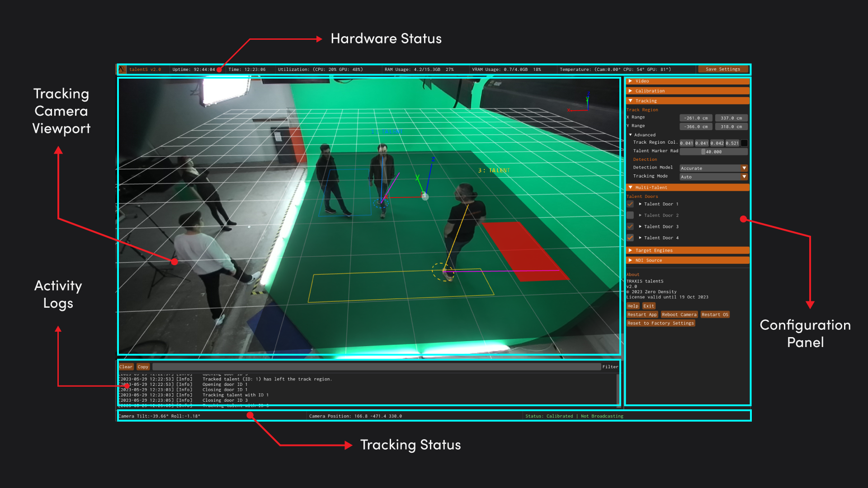This screenshot has height=488, width=868.
Task: Click 'License valid until 19 Oct 2023' text
Action: click(667, 297)
